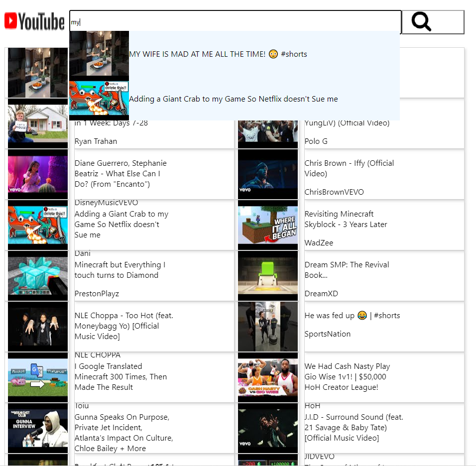Open the Chris Brown Iffy thumbnail
The height and width of the screenshot is (466, 476).
click(268, 174)
